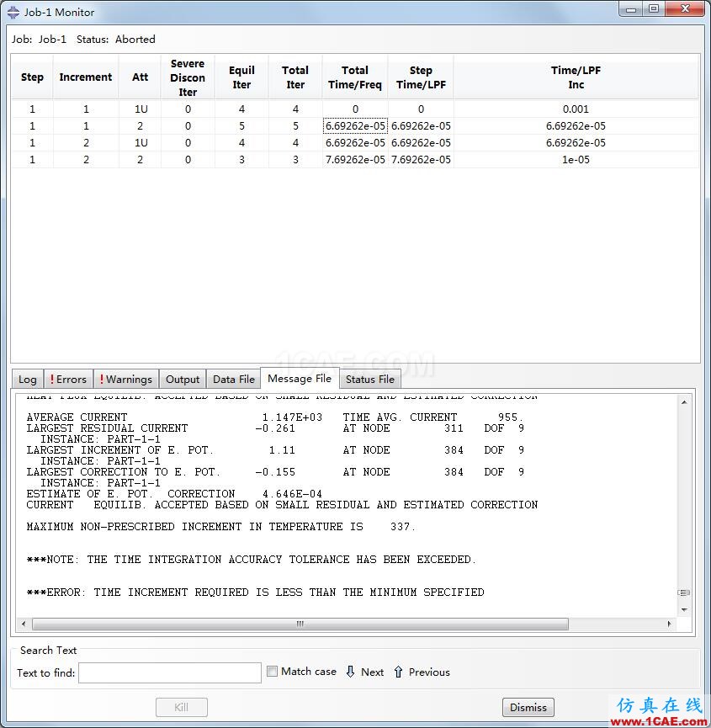Viewport: 711px width, 728px height.
Task: Click the MAXIMUM NON-PRESCRIBED INCREMENT IN TEMPERATURE line
Action: [x=221, y=527]
